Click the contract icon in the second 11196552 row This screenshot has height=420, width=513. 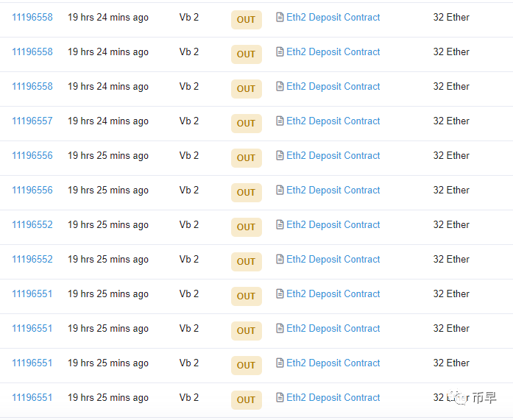(280, 260)
